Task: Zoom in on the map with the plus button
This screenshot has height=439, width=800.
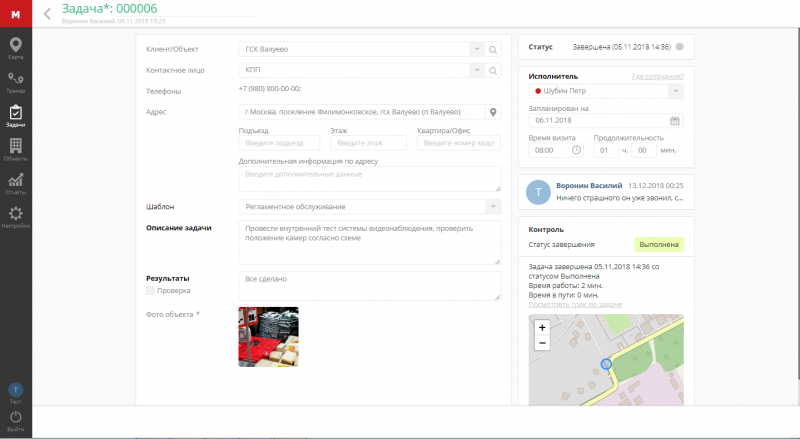Action: coord(542,327)
